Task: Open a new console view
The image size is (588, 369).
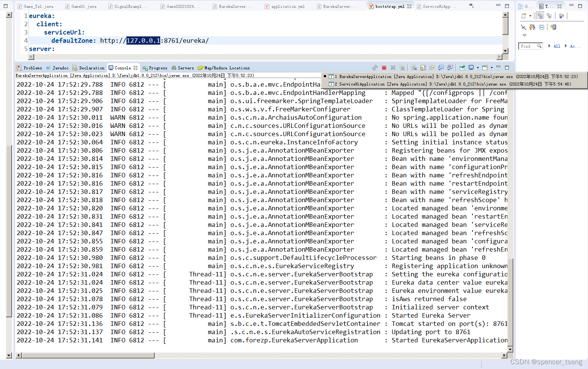Action: pyautogui.click(x=484, y=67)
